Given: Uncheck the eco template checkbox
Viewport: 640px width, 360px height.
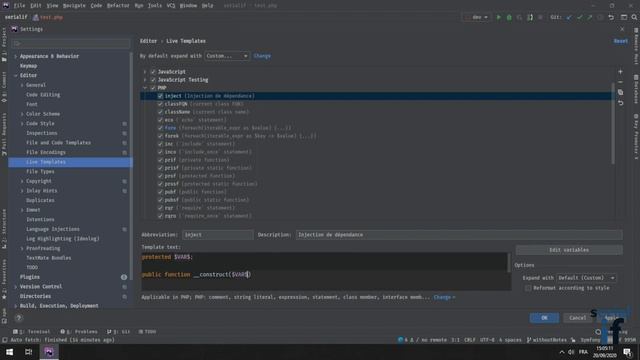Looking at the screenshot, I should (160, 120).
